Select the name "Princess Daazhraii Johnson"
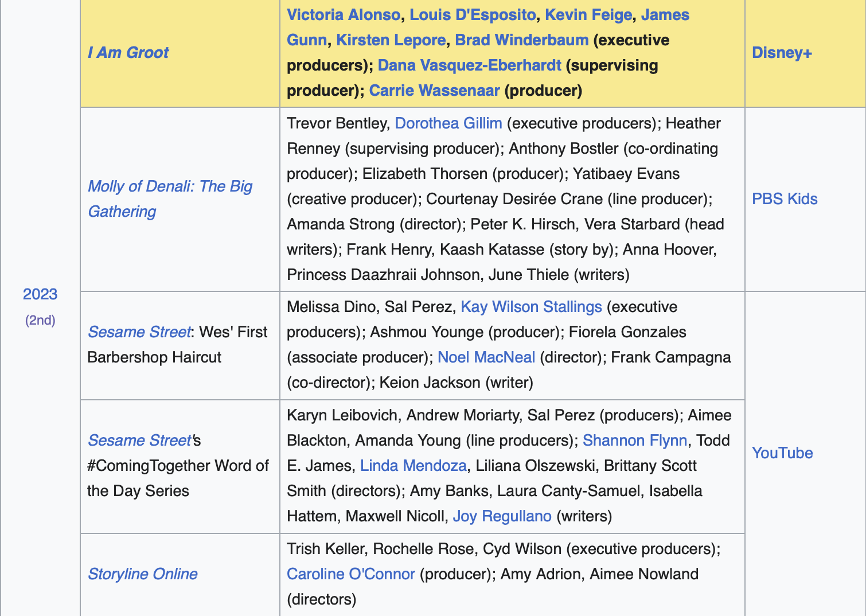Screen dimensions: 866x616 tap(383, 275)
